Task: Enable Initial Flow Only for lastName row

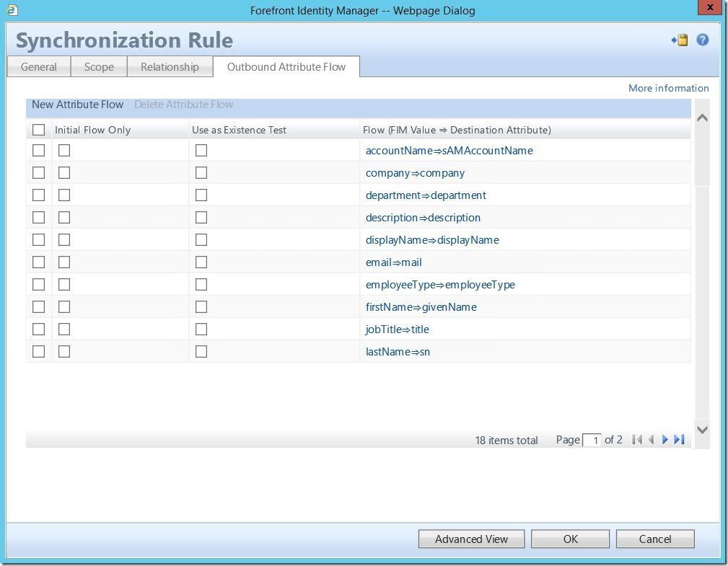Action: click(x=64, y=351)
